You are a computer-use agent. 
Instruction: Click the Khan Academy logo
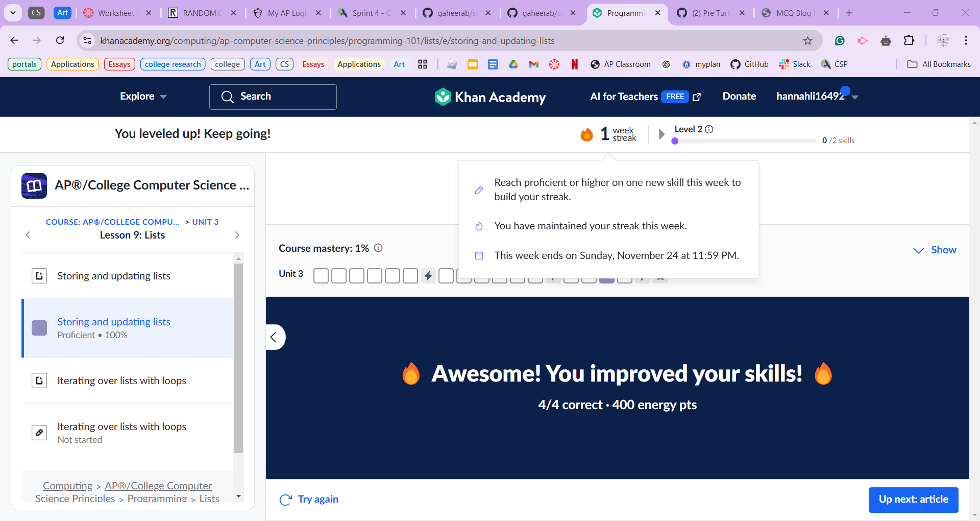(490, 97)
